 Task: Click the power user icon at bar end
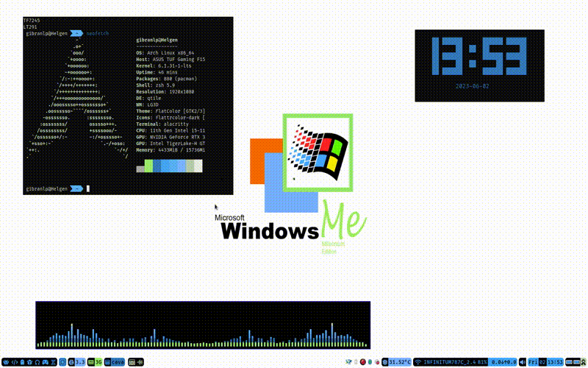pyautogui.click(x=584, y=362)
